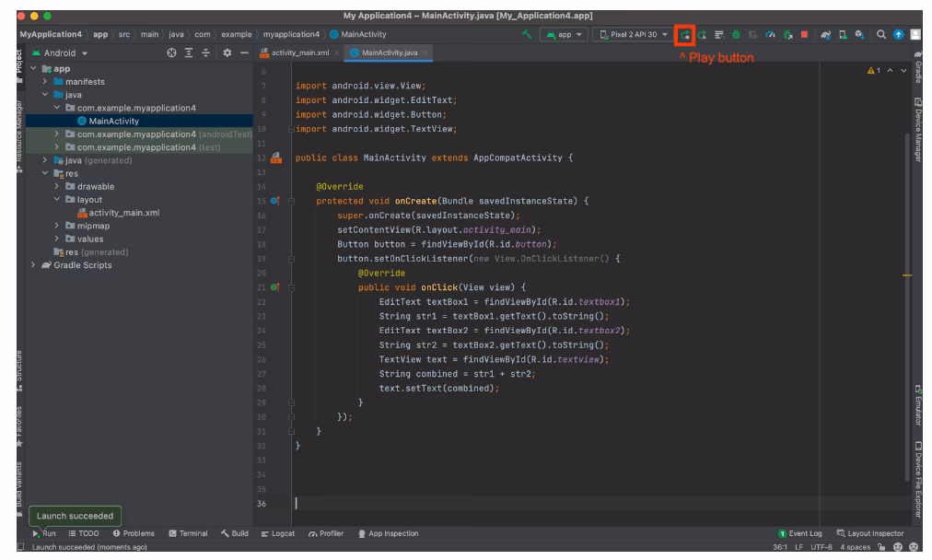
Task: Collapse the fold marker beside onCreate method
Action: [293, 201]
